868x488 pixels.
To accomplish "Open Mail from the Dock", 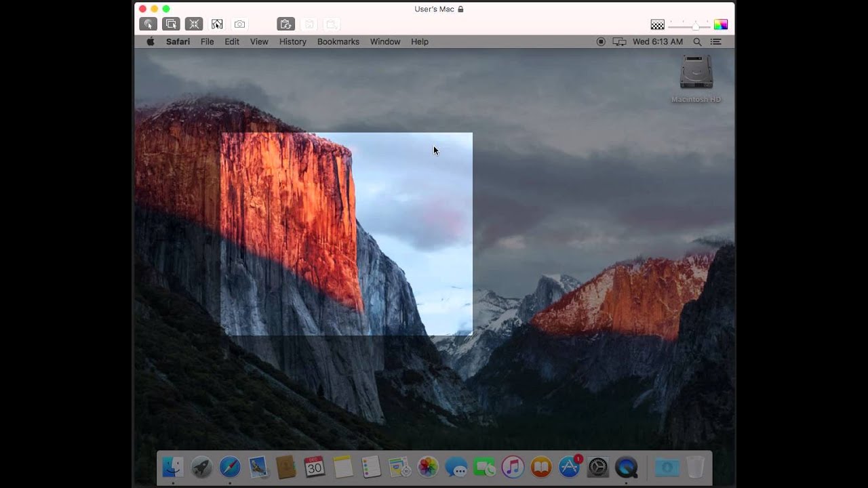I will tap(258, 467).
